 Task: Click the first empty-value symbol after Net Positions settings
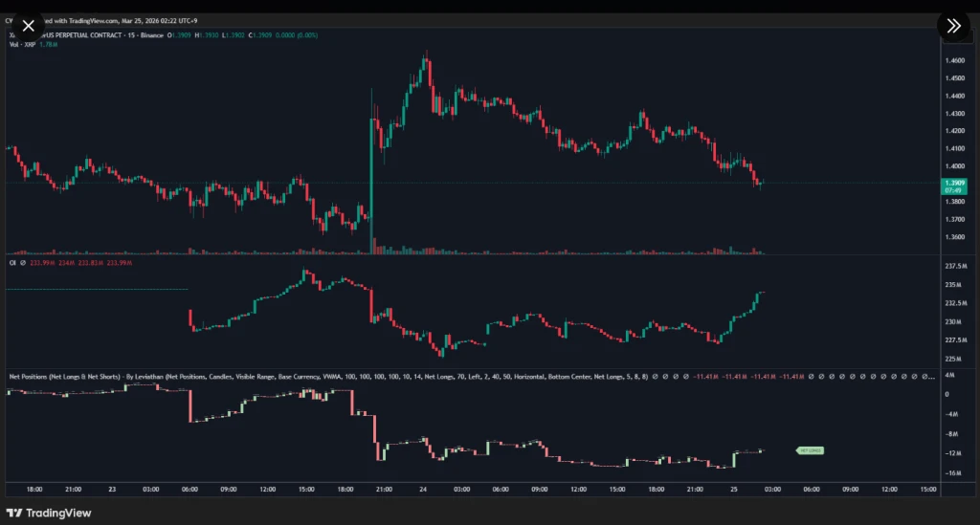coord(655,377)
